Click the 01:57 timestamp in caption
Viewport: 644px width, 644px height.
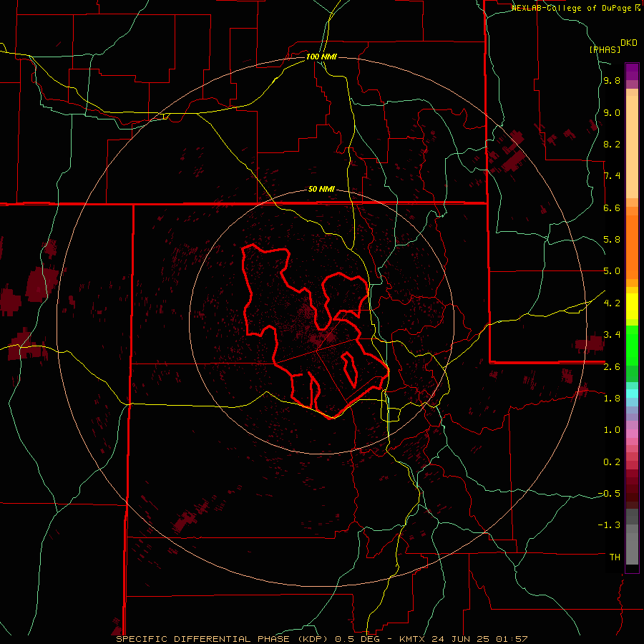512,639
